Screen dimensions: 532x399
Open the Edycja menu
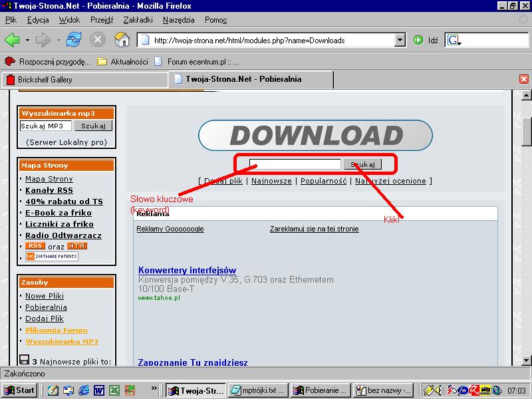pyautogui.click(x=38, y=20)
